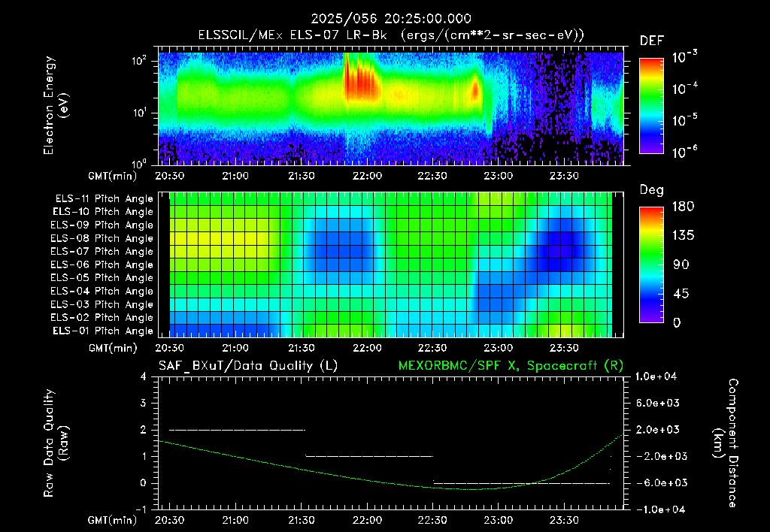The image size is (770, 532).
Task: Click the 45 tick on Deg colorbar
Action: point(680,294)
